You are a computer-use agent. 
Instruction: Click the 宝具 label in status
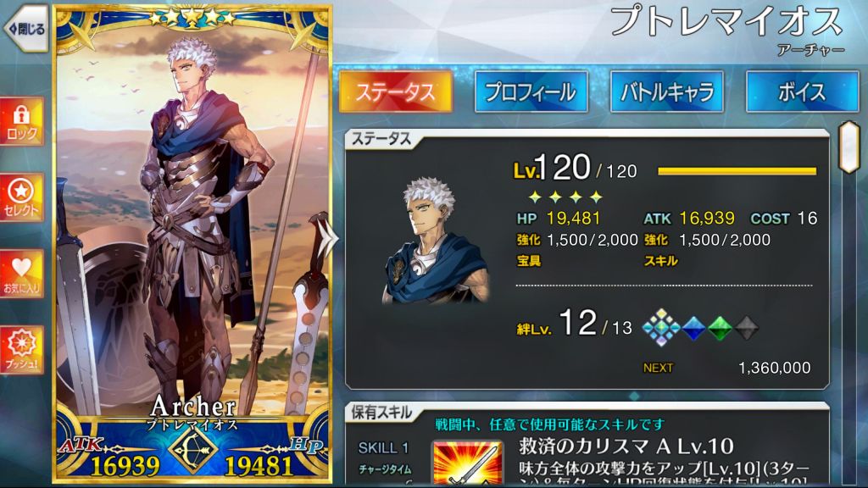pyautogui.click(x=529, y=261)
